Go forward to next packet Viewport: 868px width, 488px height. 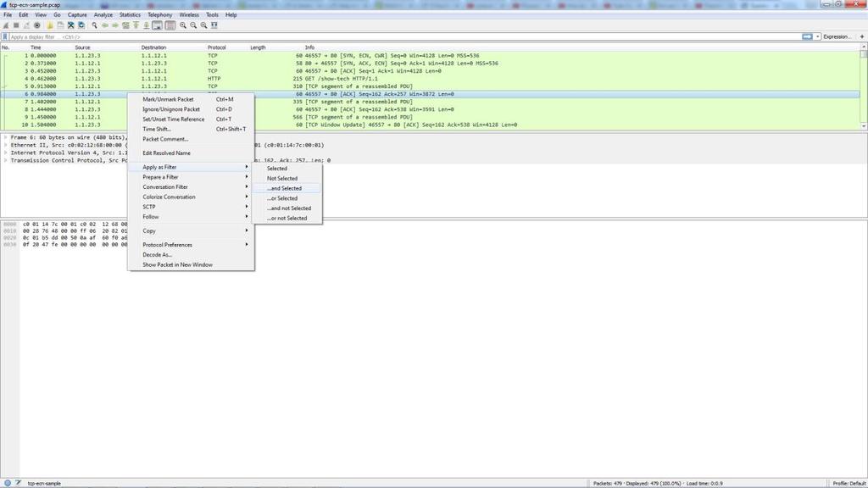(115, 25)
